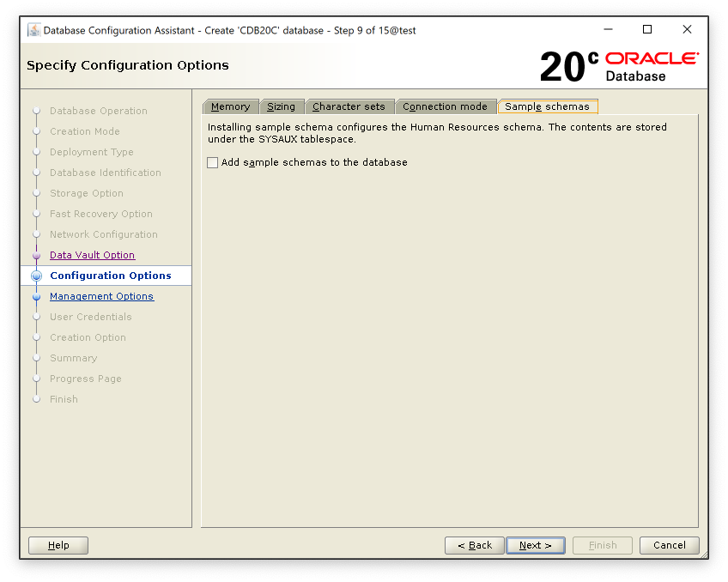Go to the Connection mode tab
This screenshot has height=582, width=728.
point(445,106)
